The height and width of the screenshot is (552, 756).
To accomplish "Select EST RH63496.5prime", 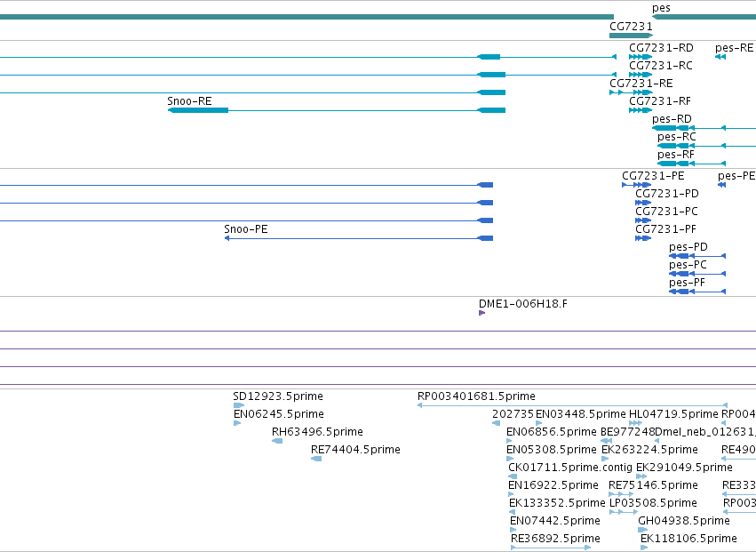I will 317,432.
